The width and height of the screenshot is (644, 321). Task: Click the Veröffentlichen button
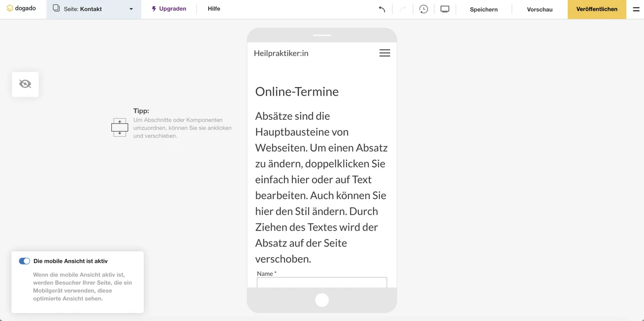pos(597,9)
